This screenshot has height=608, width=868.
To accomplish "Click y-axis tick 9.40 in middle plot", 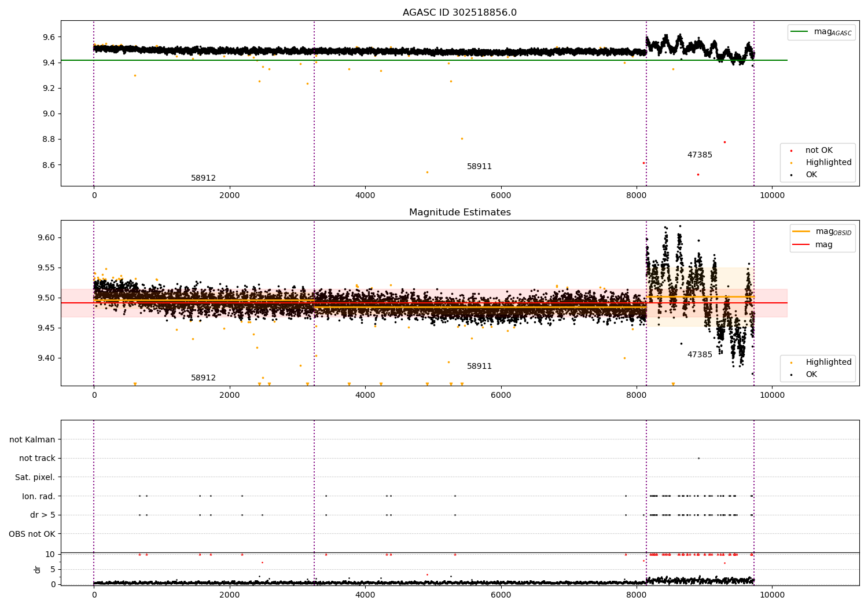I will tap(46, 358).
